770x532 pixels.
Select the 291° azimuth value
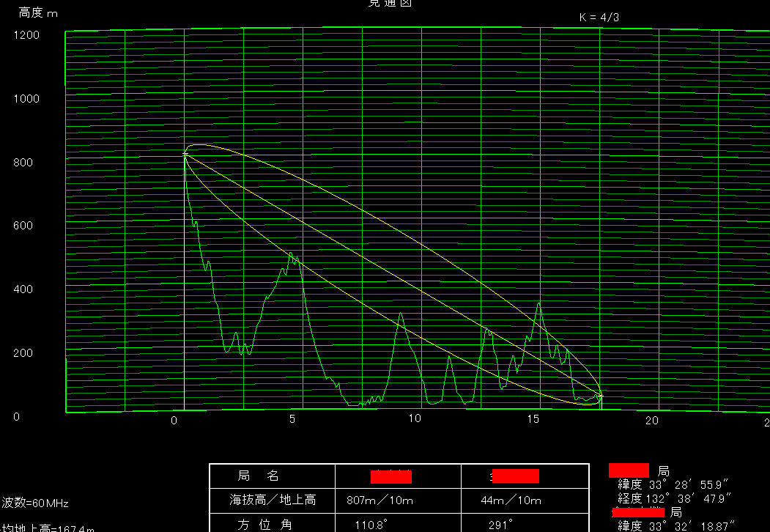pos(500,525)
